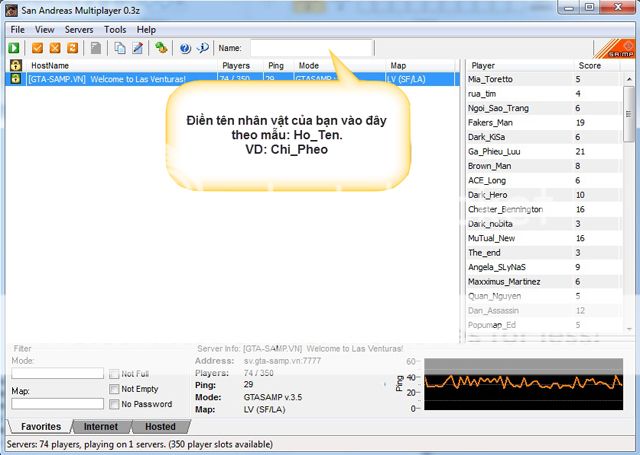Click the orange checkmark Add Server icon
Screen dimensions: 640x455
point(38,47)
